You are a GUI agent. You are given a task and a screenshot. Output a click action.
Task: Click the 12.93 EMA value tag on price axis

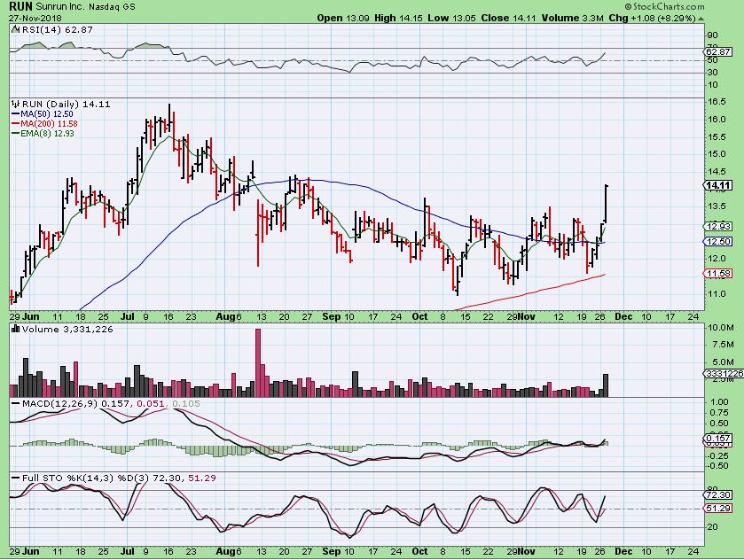click(x=718, y=227)
